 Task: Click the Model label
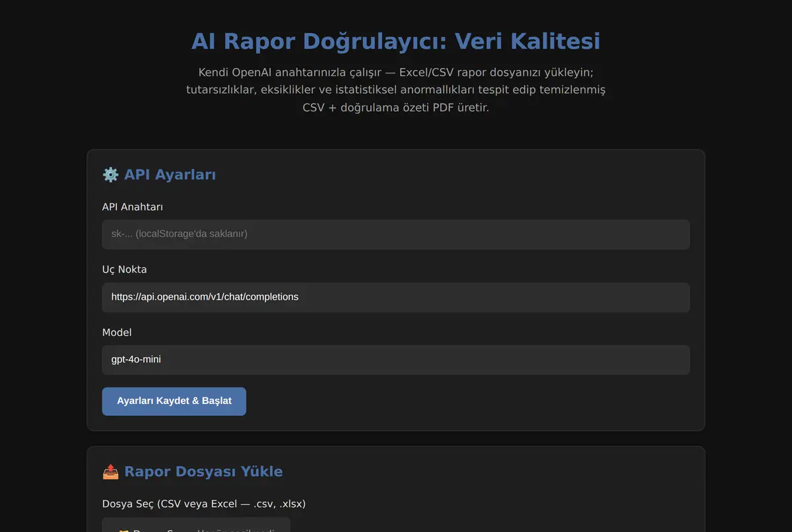(x=117, y=333)
